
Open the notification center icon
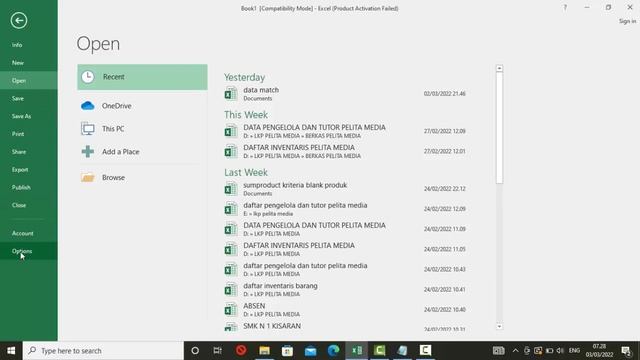point(627,351)
